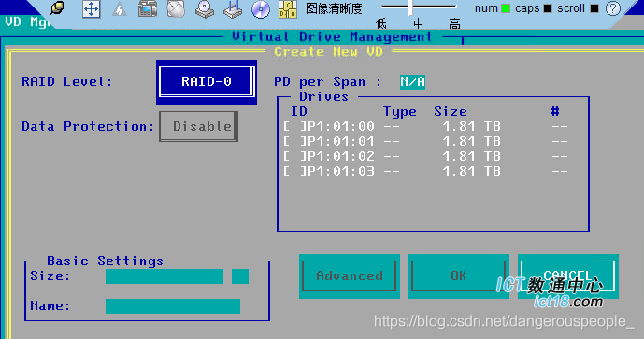Image resolution: width=644 pixels, height=339 pixels.
Task: Open the Data Protection Disable selector
Action: (x=198, y=126)
